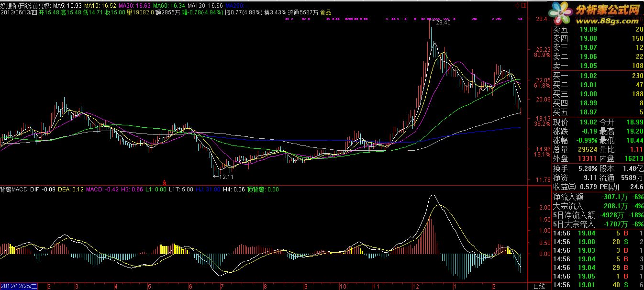Click the 收益(三) 0.579 value
Image resolution: width=644 pixels, height=290 pixels.
pyautogui.click(x=589, y=187)
